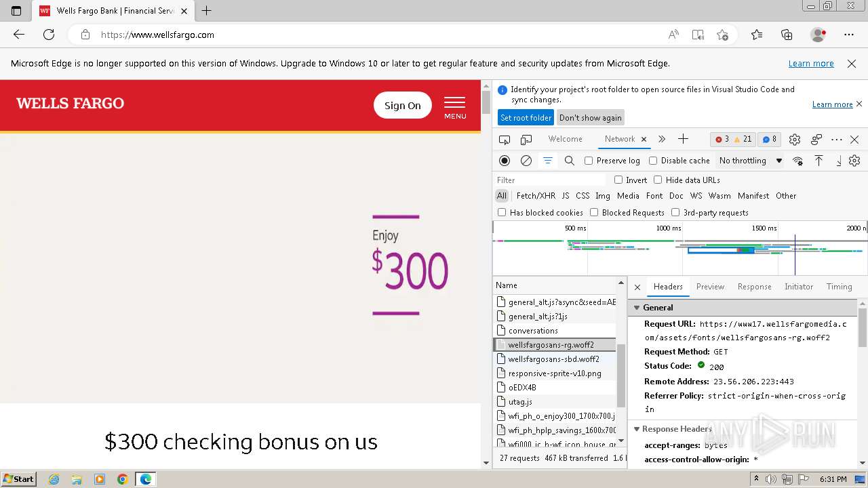The image size is (868, 488).
Task: Toggle device emulation icon in DevTools
Action: [526, 140]
